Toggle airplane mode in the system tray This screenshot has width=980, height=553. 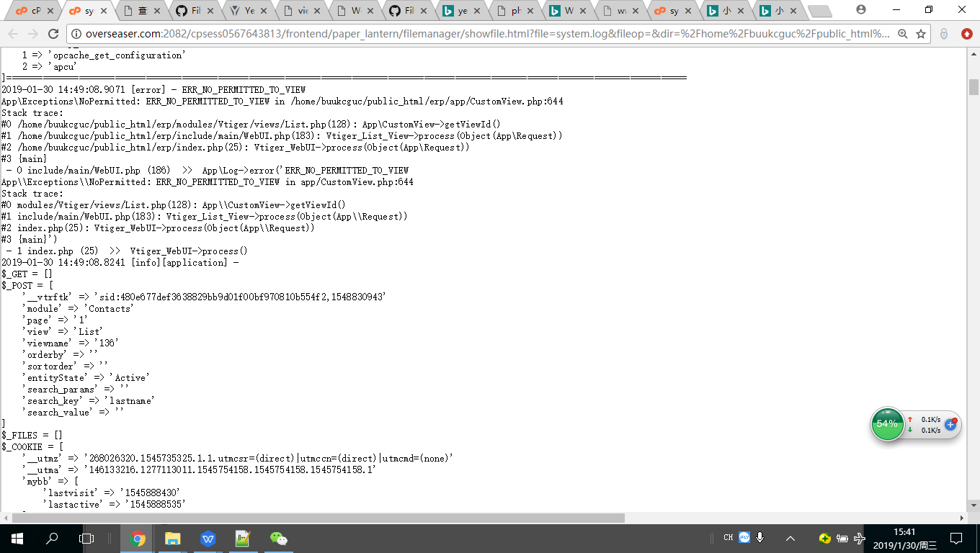click(859, 539)
